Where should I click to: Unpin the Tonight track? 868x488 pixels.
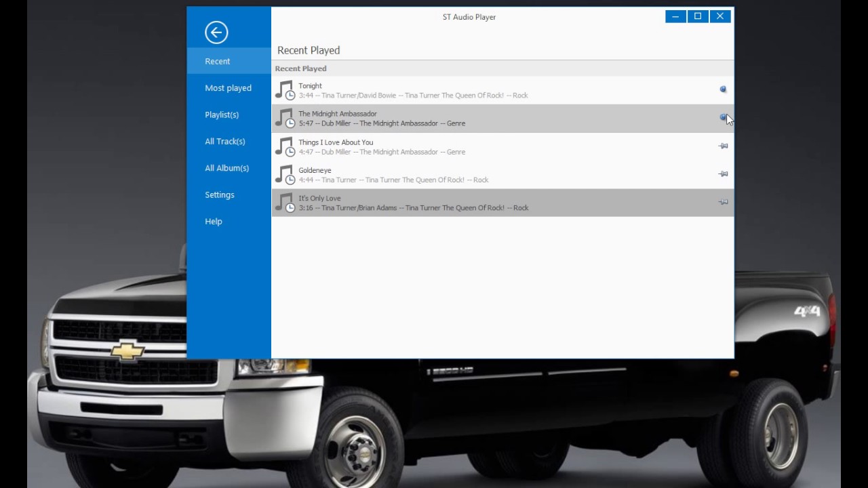coord(723,89)
